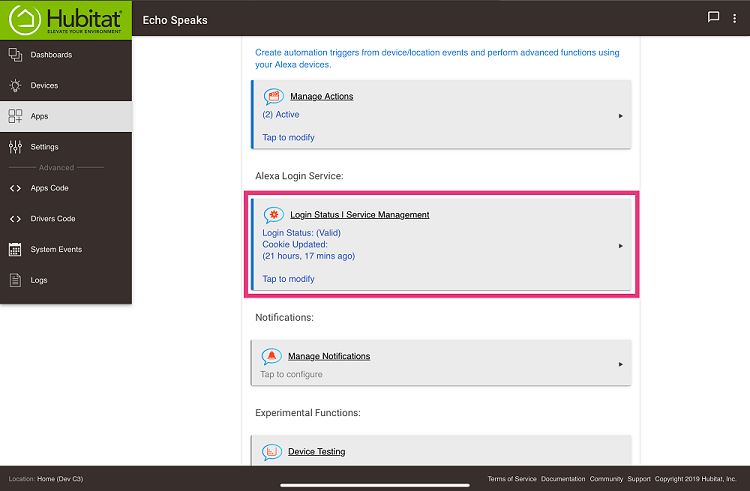Open Dashboards in the sidebar
Viewport: 750px width, 491px height.
coord(66,55)
